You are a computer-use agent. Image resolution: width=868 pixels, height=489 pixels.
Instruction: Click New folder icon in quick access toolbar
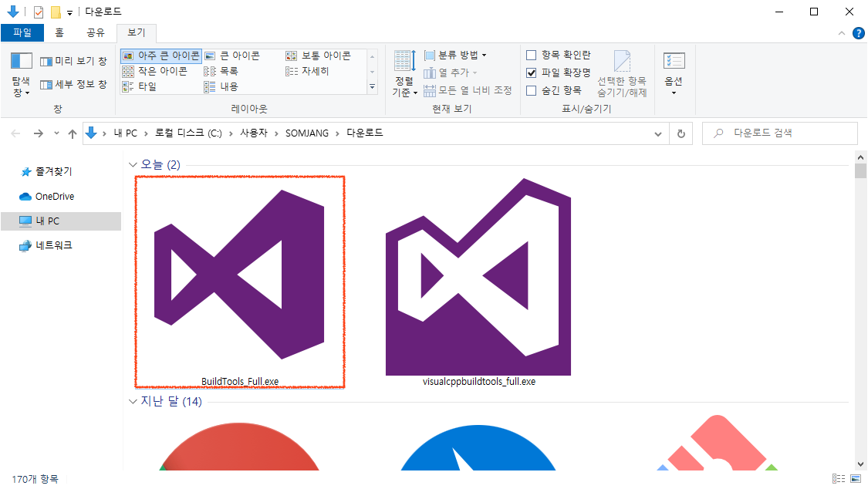coord(56,12)
